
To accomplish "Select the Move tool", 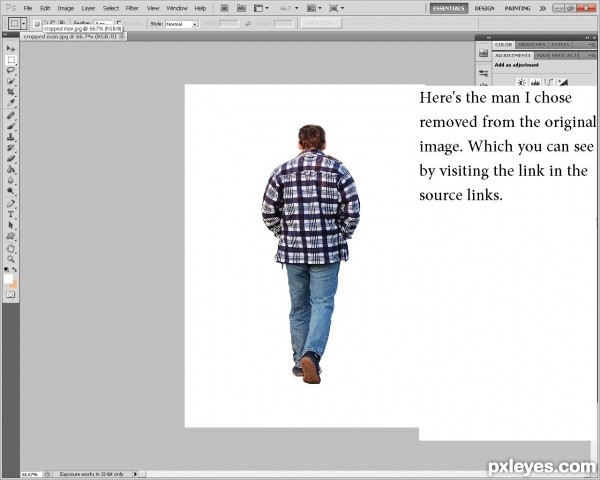I will click(x=11, y=49).
